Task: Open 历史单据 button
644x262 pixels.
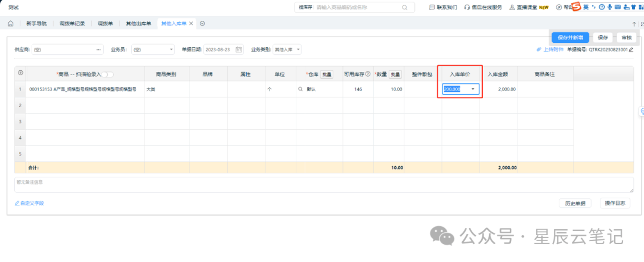Action: [x=575, y=203]
